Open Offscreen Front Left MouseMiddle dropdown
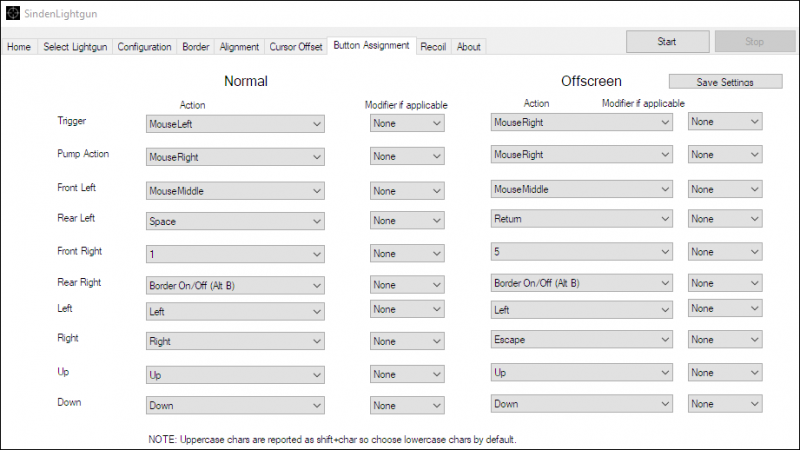Image resolution: width=800 pixels, height=450 pixels. (582, 189)
